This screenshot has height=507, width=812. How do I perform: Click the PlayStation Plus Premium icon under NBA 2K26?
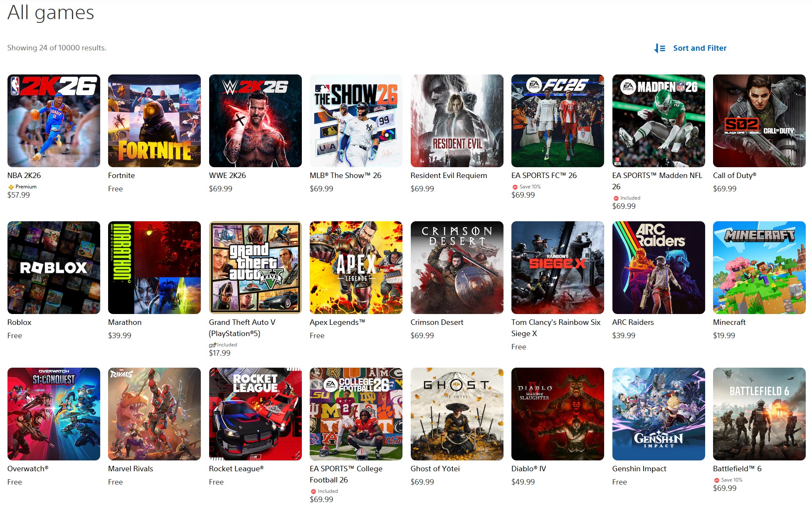(11, 187)
